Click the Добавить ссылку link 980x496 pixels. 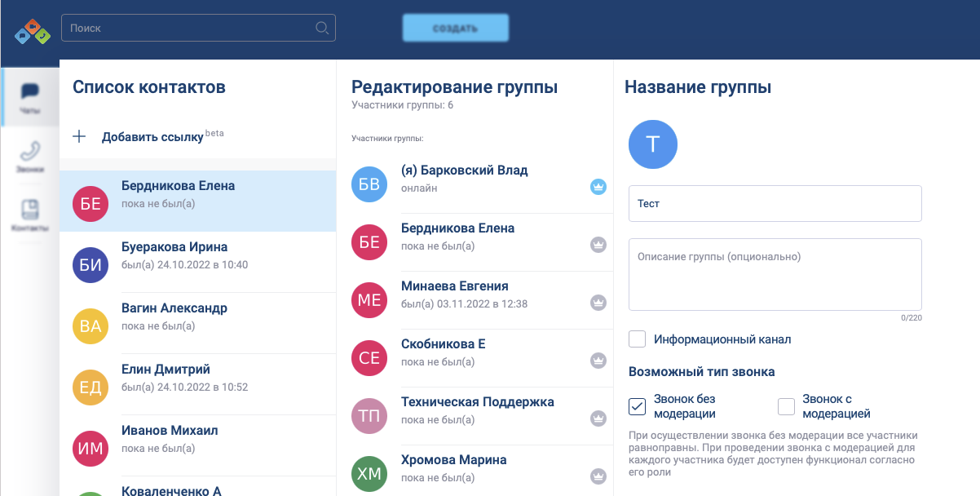click(152, 137)
